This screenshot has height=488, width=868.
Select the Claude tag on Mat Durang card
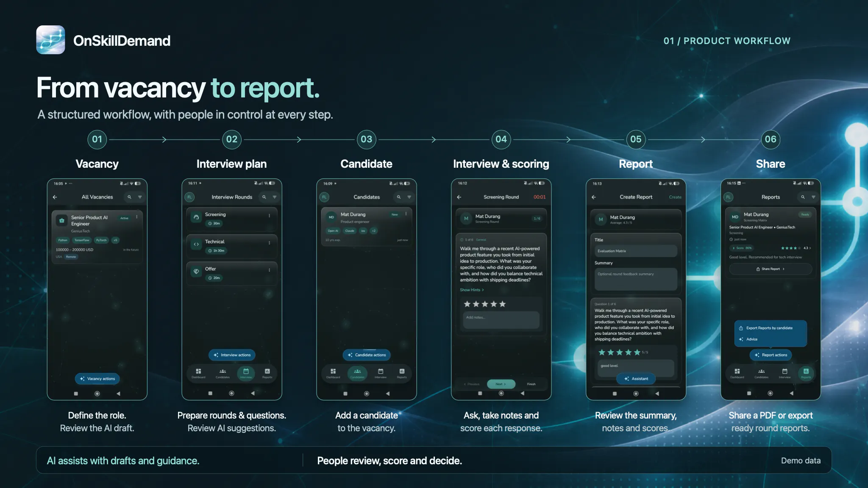(x=350, y=231)
